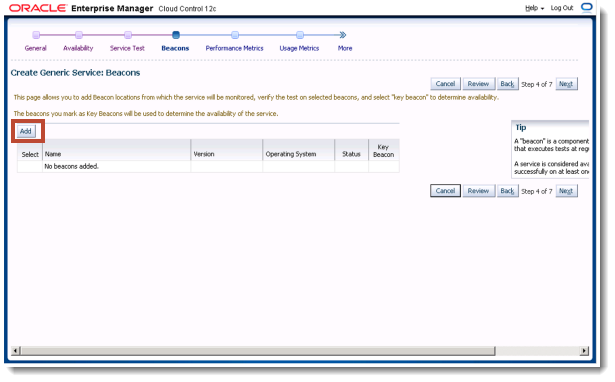Go to the General step label

[x=35, y=48]
